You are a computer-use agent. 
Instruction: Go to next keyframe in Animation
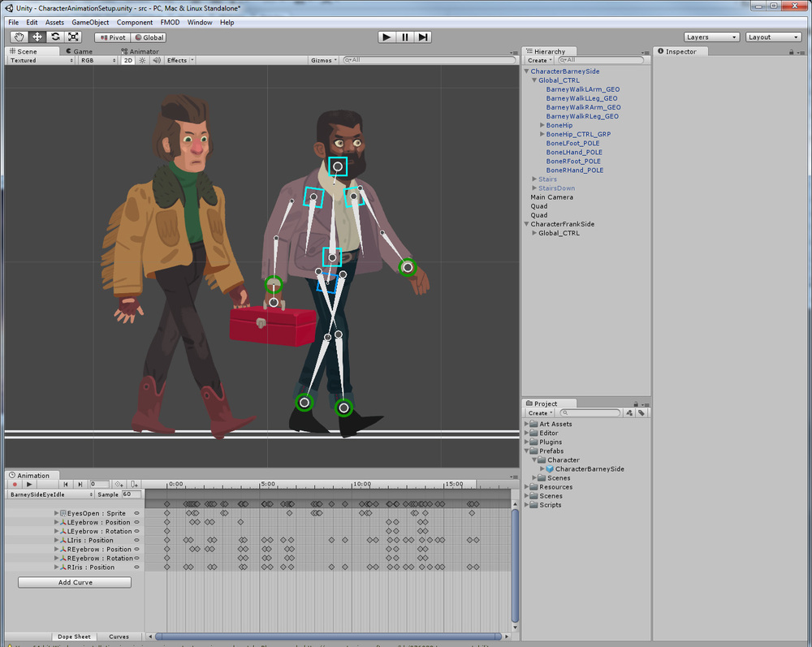point(80,485)
